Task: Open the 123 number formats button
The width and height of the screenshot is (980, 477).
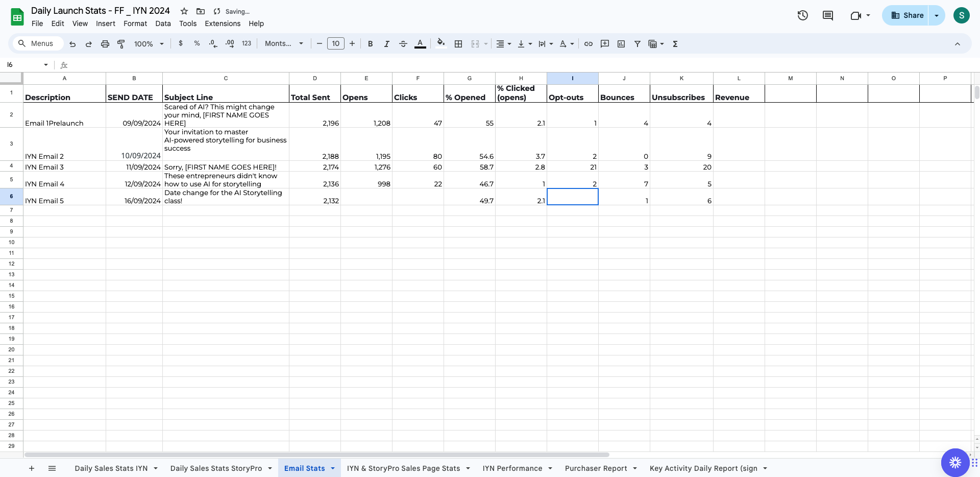Action: coord(247,44)
